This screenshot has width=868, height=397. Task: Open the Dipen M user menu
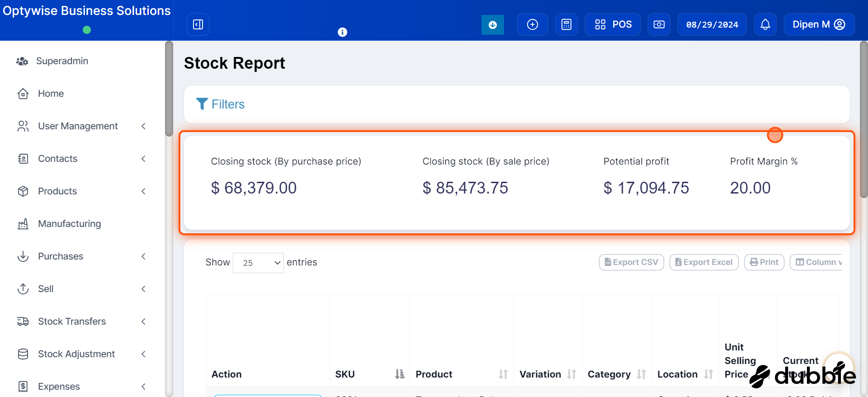(x=819, y=24)
